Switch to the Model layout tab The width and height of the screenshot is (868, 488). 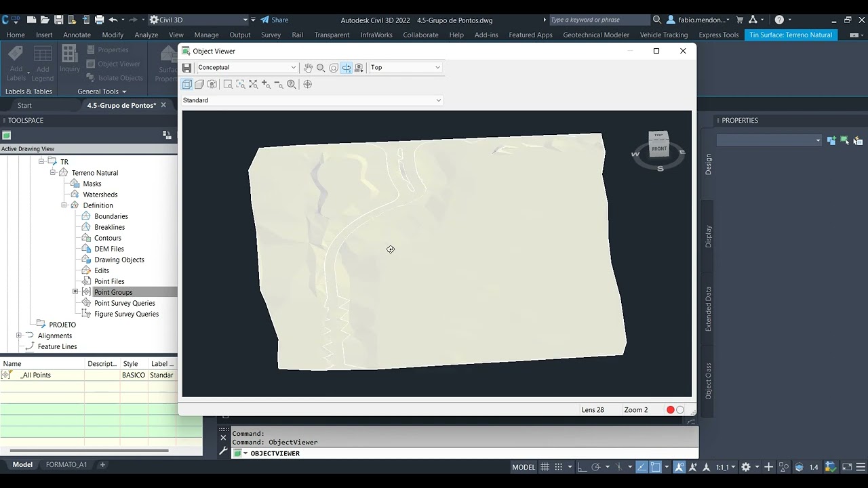(x=22, y=465)
